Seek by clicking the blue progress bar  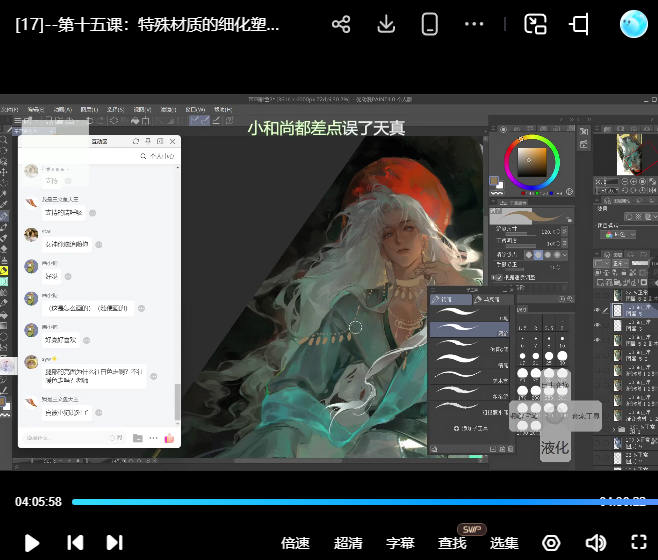coord(365,502)
